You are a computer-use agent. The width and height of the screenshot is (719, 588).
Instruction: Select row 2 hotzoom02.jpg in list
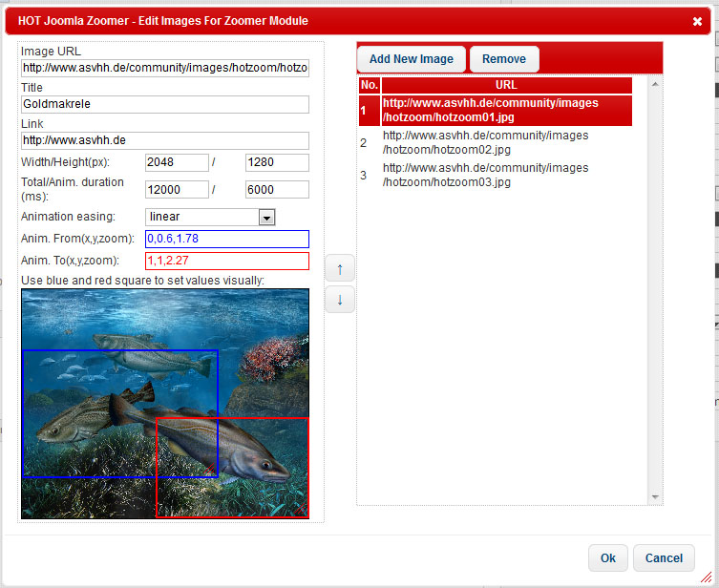496,142
